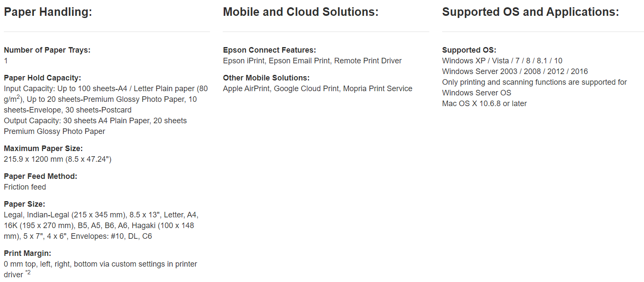The image size is (644, 282).
Task: Click the "Print Margin:" label
Action: pos(27,253)
